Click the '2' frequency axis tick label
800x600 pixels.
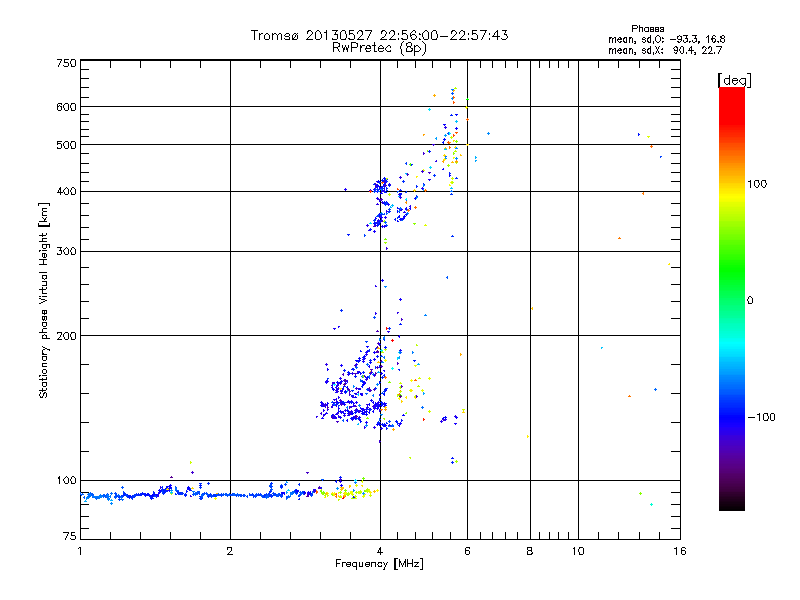(x=230, y=551)
